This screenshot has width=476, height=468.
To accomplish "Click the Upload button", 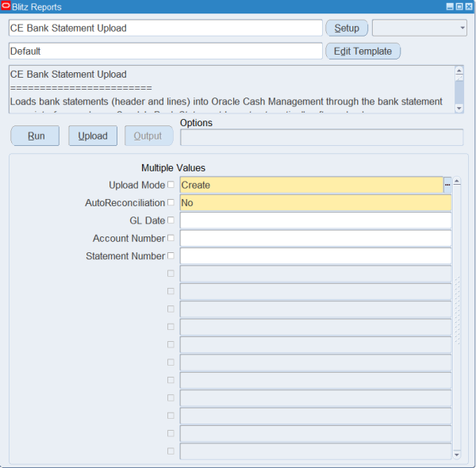I will coord(93,136).
